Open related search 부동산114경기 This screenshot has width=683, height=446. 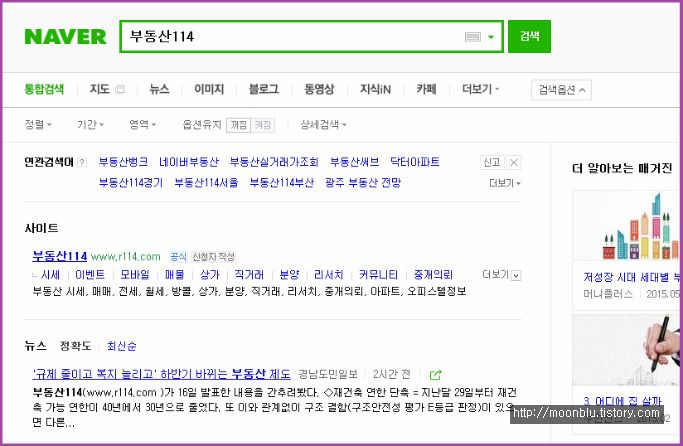pos(131,182)
